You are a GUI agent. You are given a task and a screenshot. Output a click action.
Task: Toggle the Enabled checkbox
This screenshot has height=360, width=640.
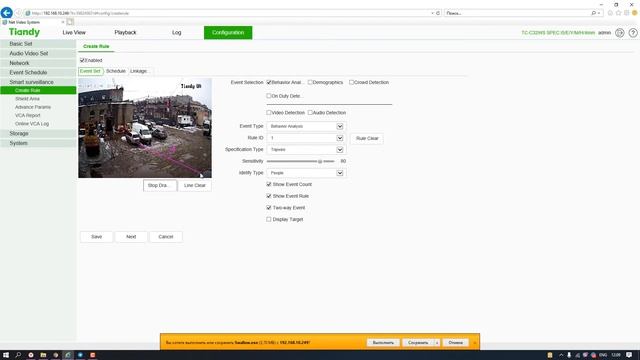(x=82, y=60)
